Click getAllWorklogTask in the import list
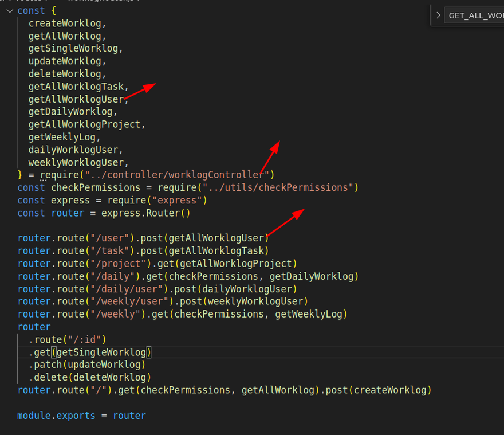 click(x=77, y=87)
